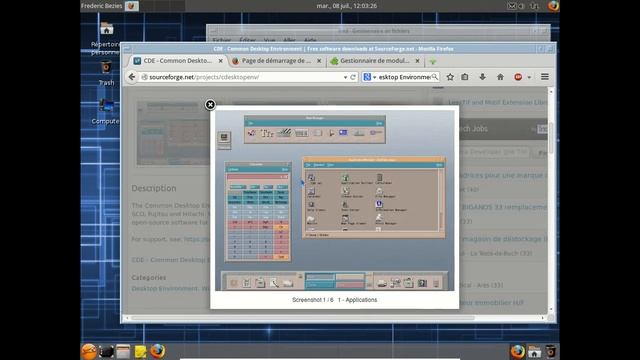Open the Firefox downloads arrow
Image resolution: width=640 pixels, height=360 pixels.
482,77
